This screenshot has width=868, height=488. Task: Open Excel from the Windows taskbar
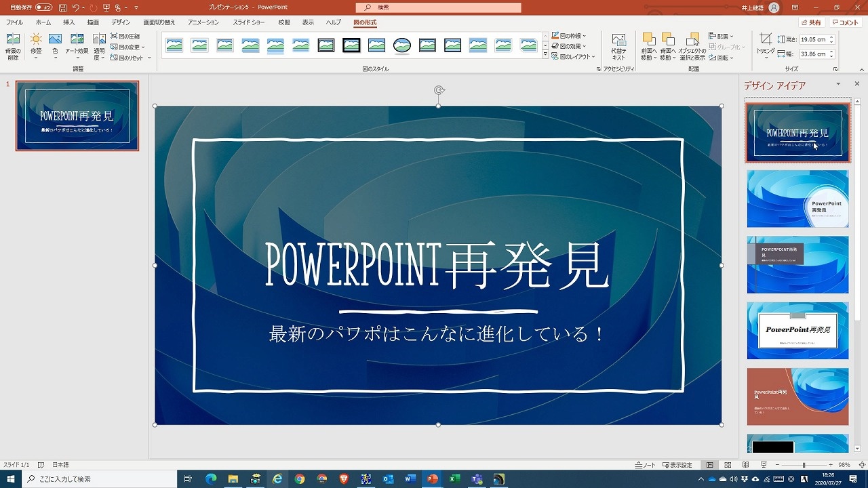(x=454, y=479)
